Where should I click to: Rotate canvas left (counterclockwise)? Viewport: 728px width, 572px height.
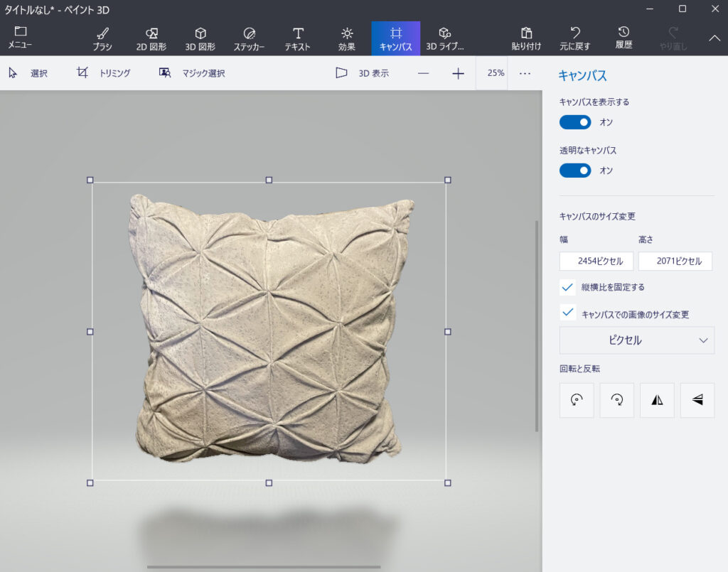click(x=577, y=400)
